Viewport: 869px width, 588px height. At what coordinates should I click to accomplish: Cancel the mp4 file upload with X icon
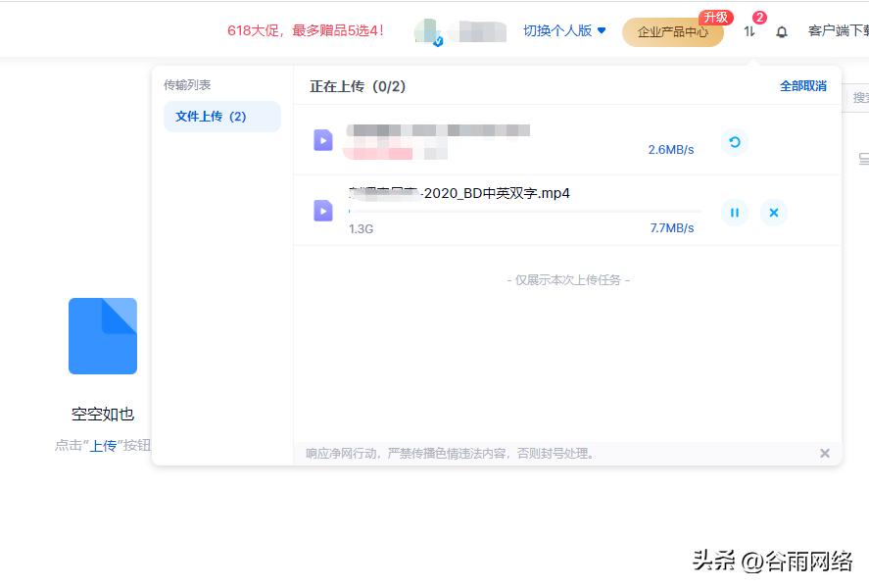pyautogui.click(x=774, y=212)
